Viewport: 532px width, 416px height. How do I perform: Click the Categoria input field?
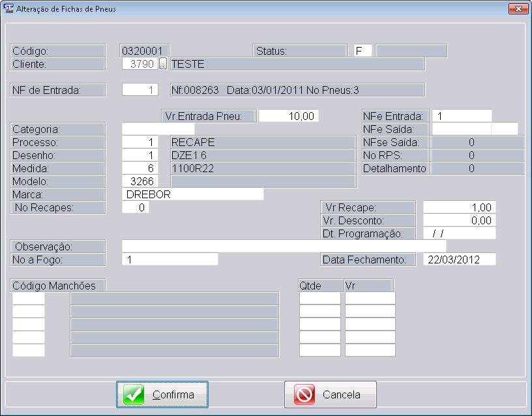(158, 129)
